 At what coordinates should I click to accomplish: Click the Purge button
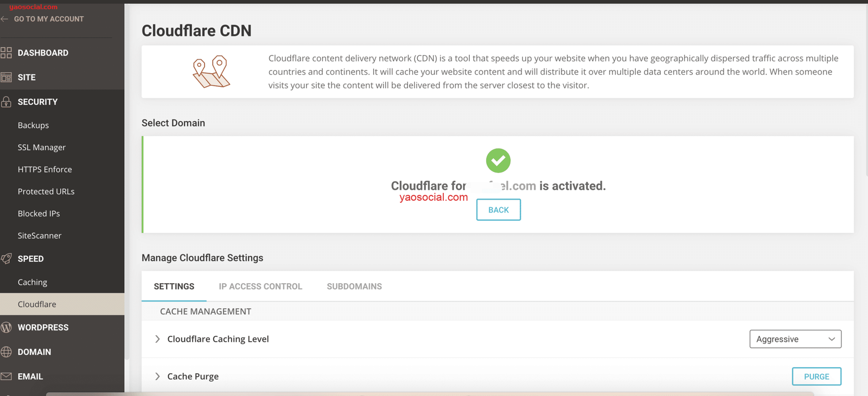coord(816,376)
